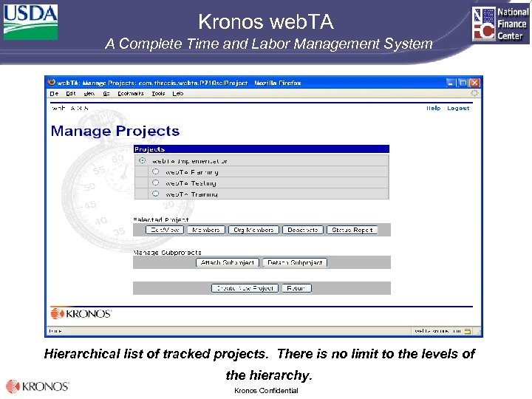Click the webTA Training row text
The image size is (532, 399).
point(191,194)
